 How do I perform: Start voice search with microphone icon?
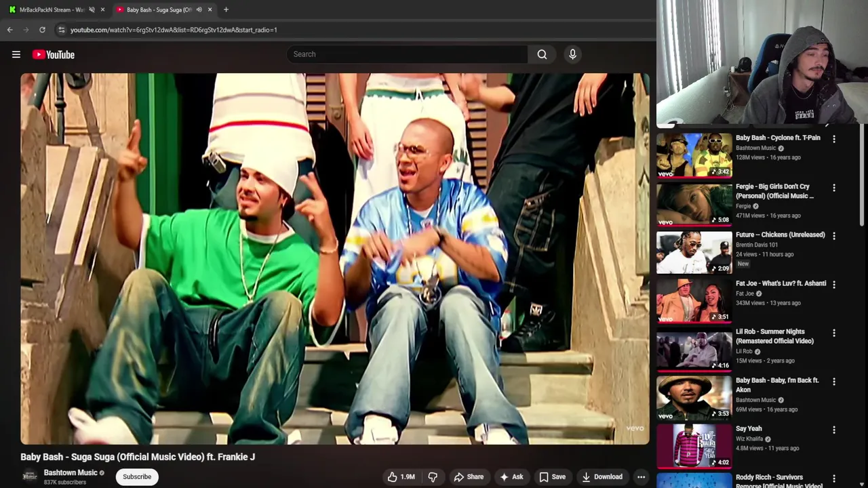(x=572, y=54)
